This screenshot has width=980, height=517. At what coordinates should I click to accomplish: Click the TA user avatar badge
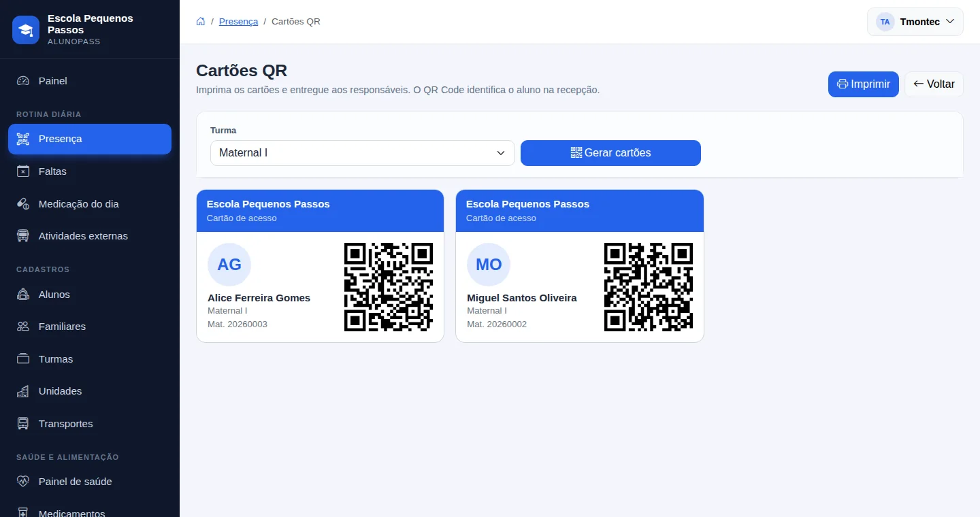pos(885,22)
